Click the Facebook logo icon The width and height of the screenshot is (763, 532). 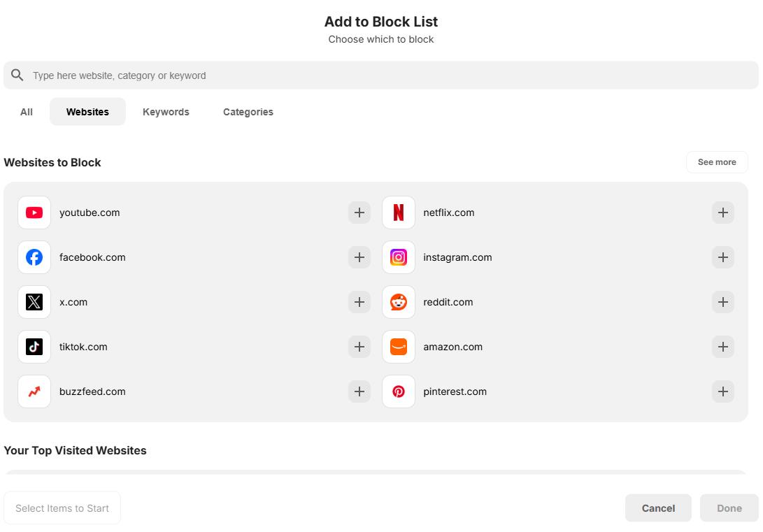pyautogui.click(x=34, y=257)
